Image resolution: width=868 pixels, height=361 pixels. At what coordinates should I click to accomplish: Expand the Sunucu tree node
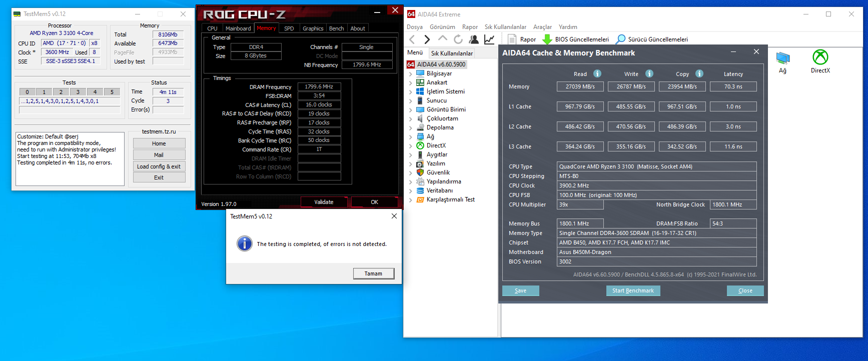411,100
